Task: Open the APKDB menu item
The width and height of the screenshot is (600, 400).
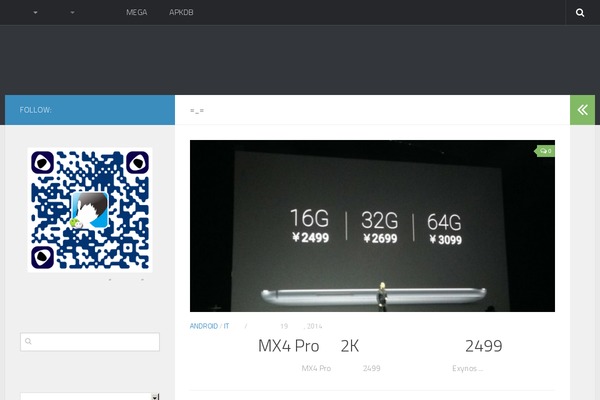Action: 181,12
